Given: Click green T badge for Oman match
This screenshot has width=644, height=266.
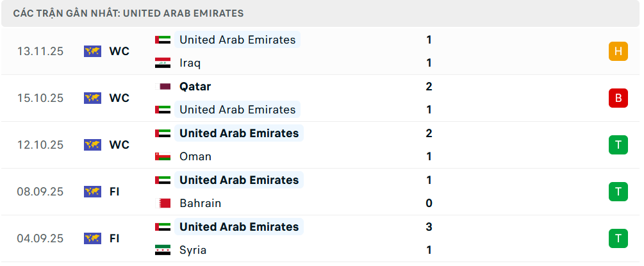Looking at the screenshot, I should tap(618, 145).
